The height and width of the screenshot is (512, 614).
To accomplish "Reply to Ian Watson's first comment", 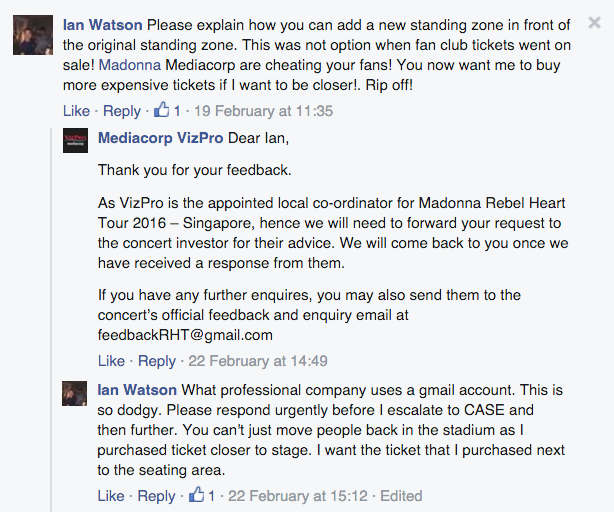I will [122, 111].
